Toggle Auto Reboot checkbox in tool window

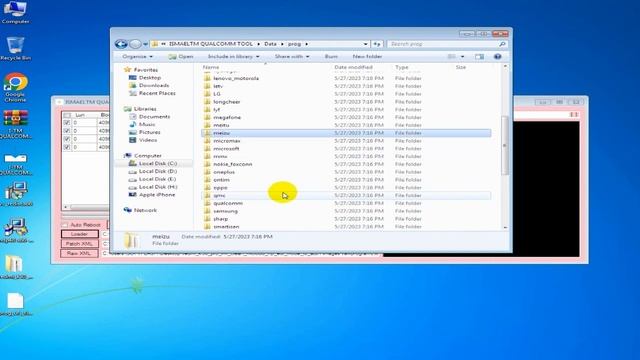pyautogui.click(x=65, y=224)
